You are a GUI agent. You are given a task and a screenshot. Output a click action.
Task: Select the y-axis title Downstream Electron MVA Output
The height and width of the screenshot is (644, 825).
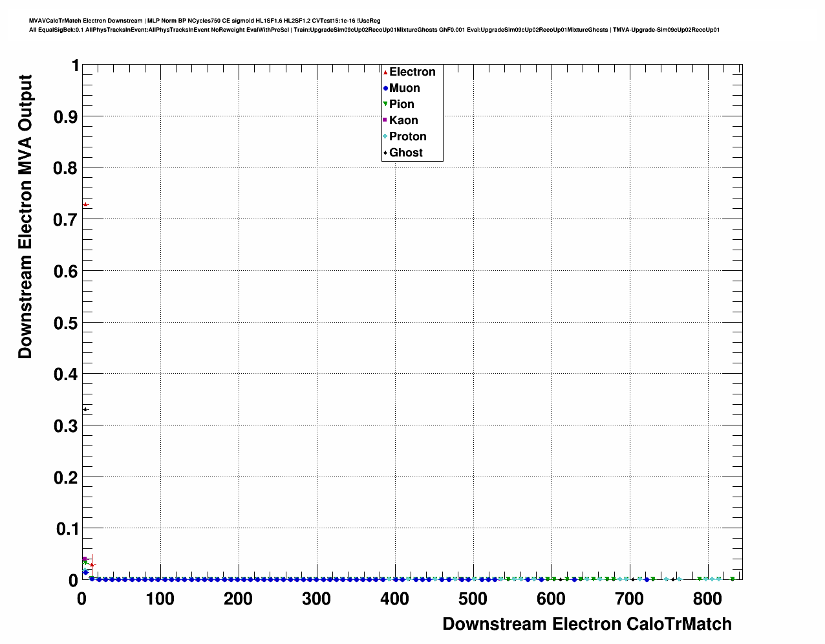pos(25,217)
